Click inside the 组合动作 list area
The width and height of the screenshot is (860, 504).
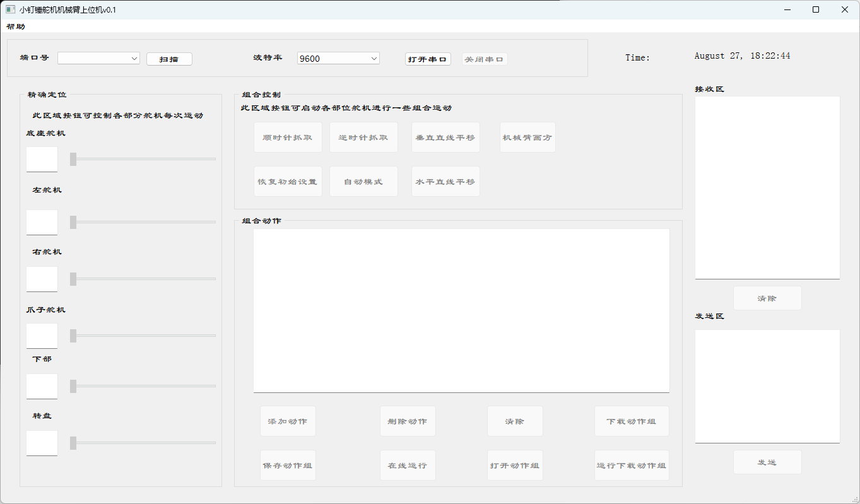461,310
